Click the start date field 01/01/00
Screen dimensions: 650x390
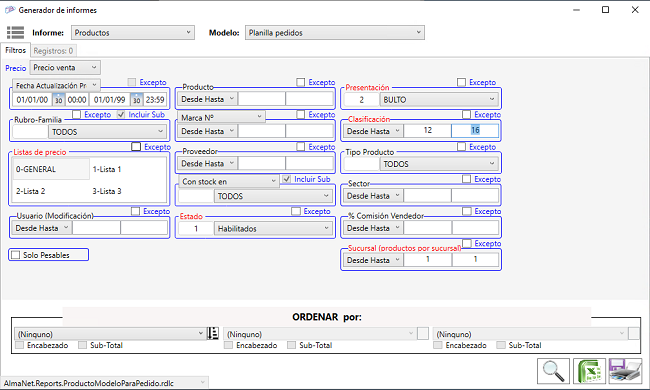(32, 99)
